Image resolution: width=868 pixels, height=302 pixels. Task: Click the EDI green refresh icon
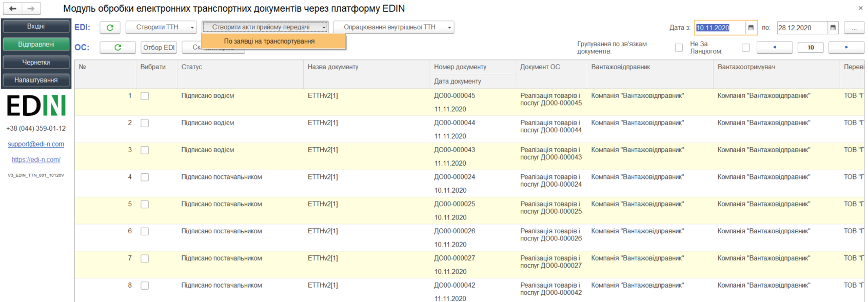click(110, 28)
